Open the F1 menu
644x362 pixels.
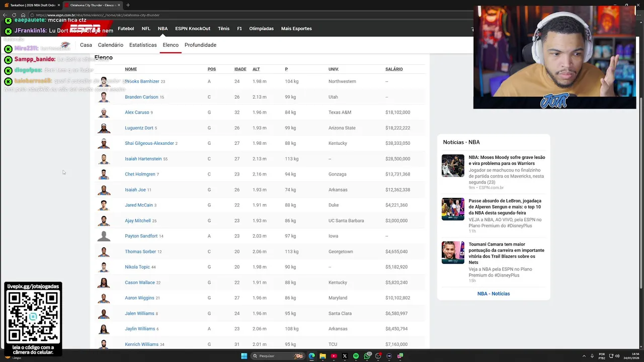(x=239, y=29)
